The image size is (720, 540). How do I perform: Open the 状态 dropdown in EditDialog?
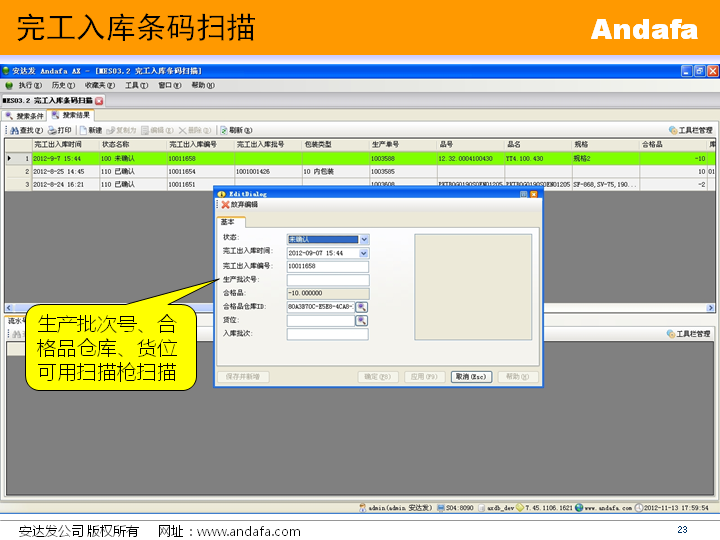pyautogui.click(x=364, y=239)
